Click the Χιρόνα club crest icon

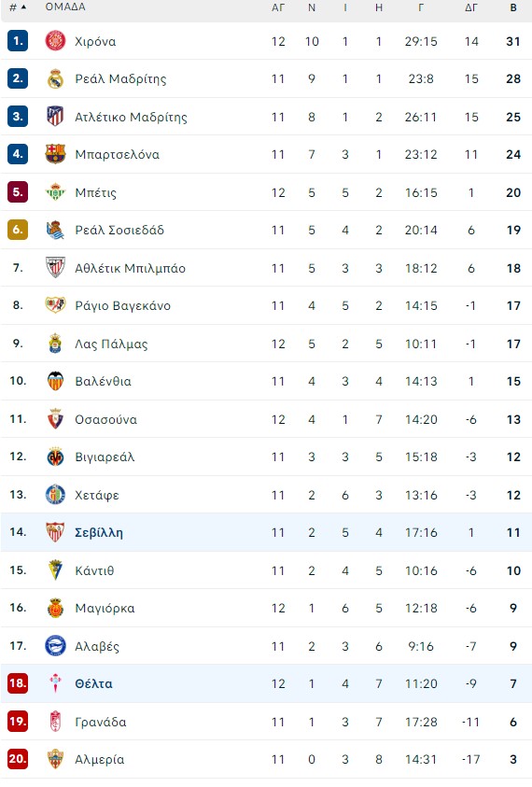pyautogui.click(x=55, y=41)
